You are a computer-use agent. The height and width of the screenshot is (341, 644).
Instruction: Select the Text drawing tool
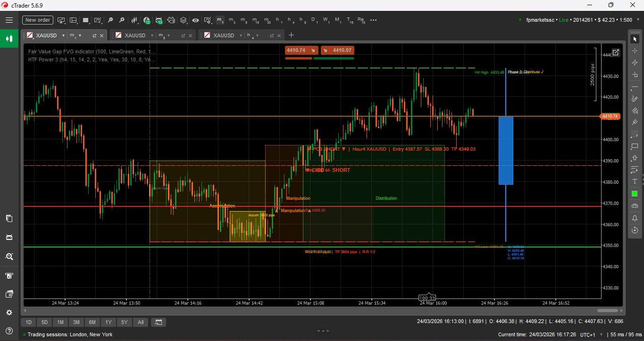point(635,182)
